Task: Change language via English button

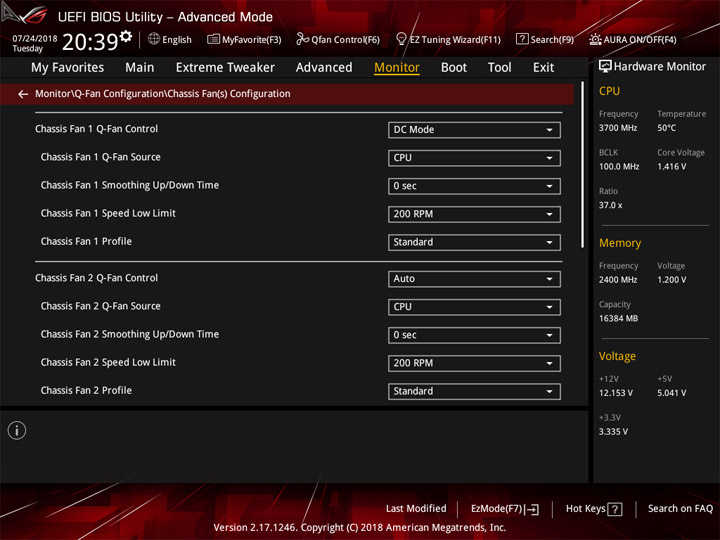Action: pyautogui.click(x=170, y=39)
